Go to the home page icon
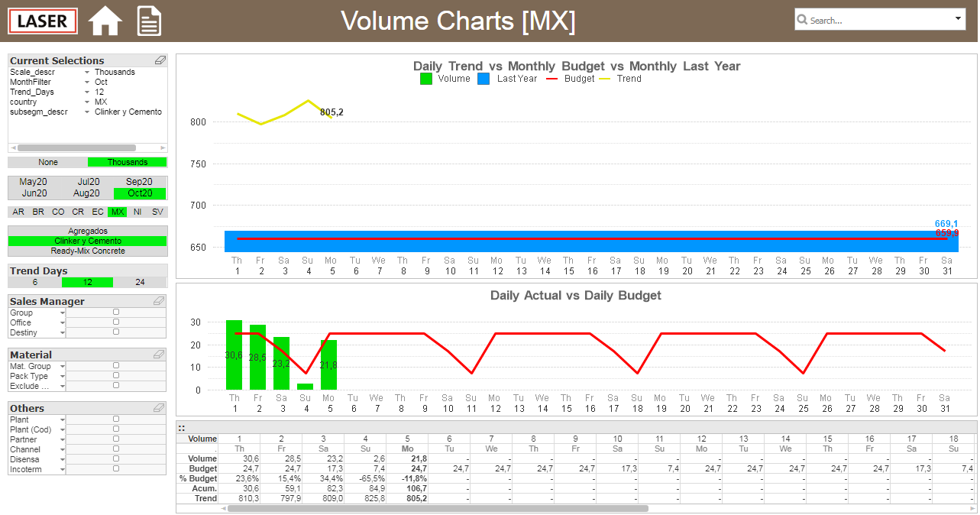The height and width of the screenshot is (515, 980). click(x=105, y=21)
